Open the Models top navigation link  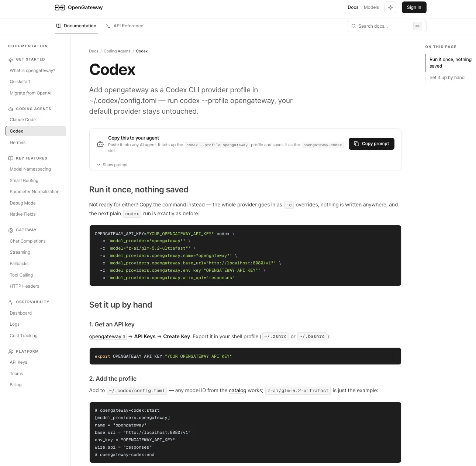[x=371, y=7]
